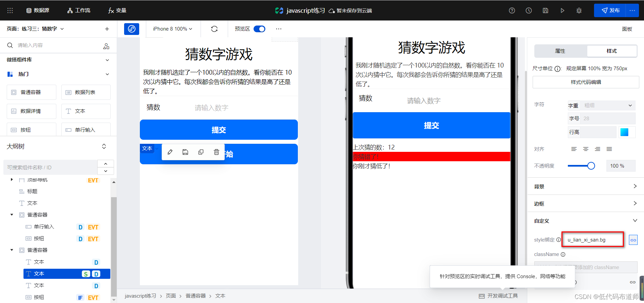Open 开发调试工具 developer tools

pyautogui.click(x=498, y=296)
